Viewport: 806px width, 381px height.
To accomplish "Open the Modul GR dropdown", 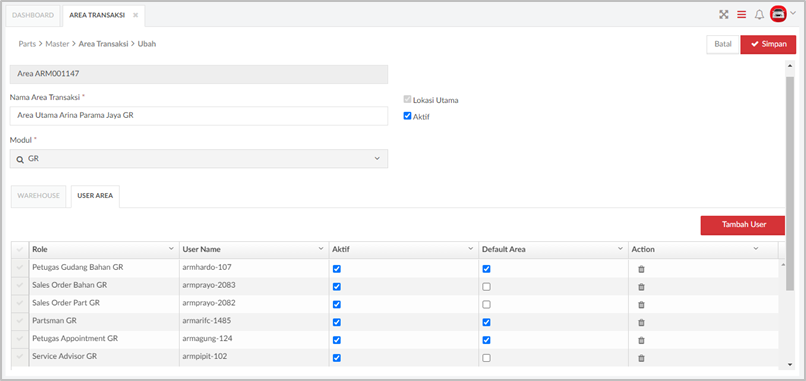I will 199,159.
